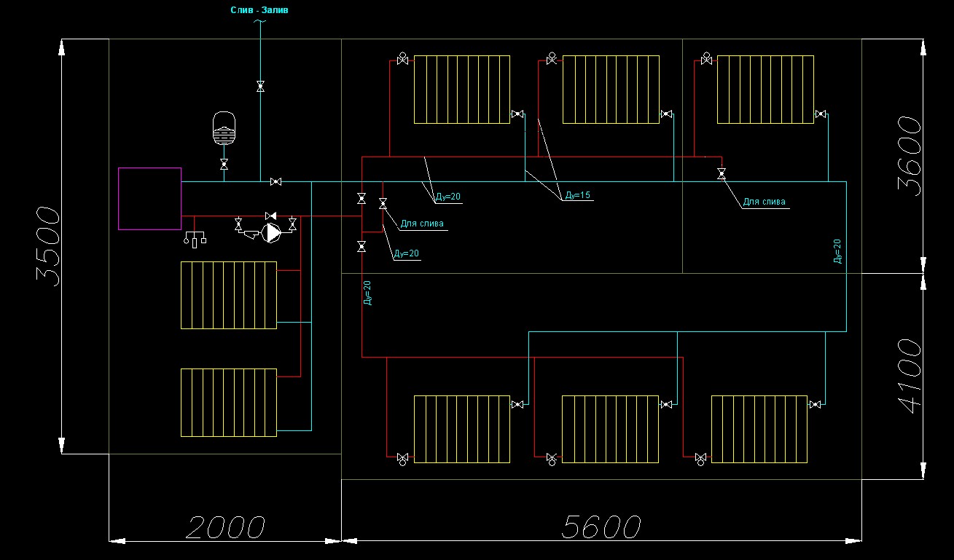Select the top-left radiator
Image resolution: width=954 pixels, height=560 pixels.
tap(462, 89)
